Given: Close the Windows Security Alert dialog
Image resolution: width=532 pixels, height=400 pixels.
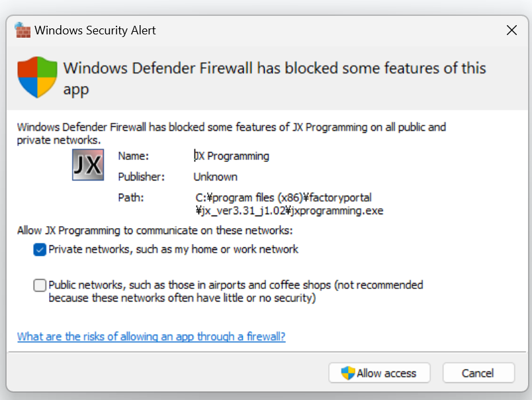Looking at the screenshot, I should [511, 30].
